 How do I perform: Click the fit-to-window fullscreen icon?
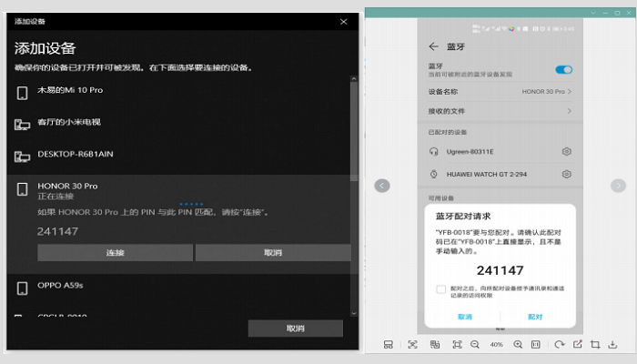coord(457,345)
